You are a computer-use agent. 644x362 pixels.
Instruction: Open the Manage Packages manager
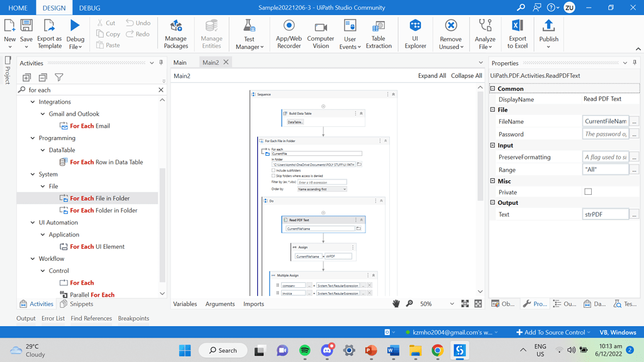[175, 34]
